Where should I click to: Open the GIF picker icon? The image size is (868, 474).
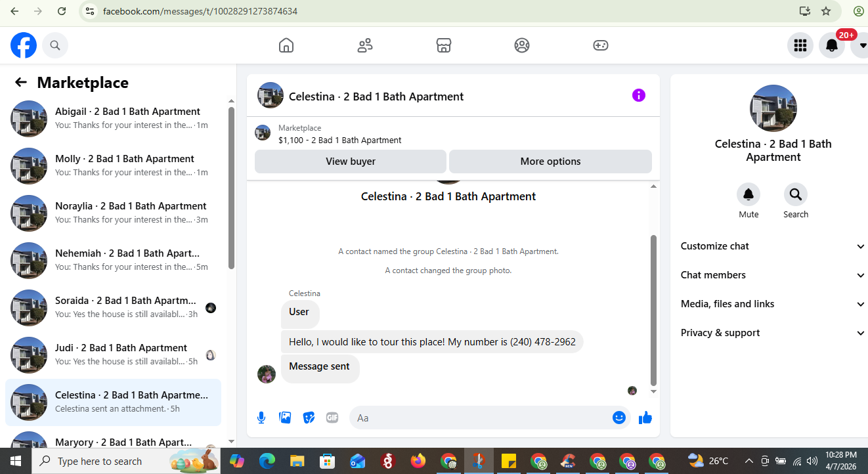(332, 418)
